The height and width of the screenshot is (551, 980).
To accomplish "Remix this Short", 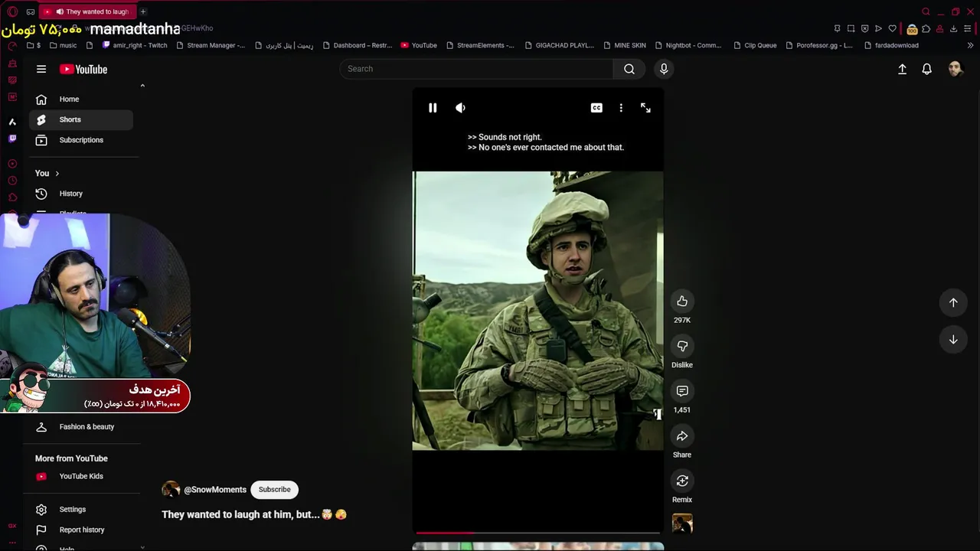I will coord(682,481).
